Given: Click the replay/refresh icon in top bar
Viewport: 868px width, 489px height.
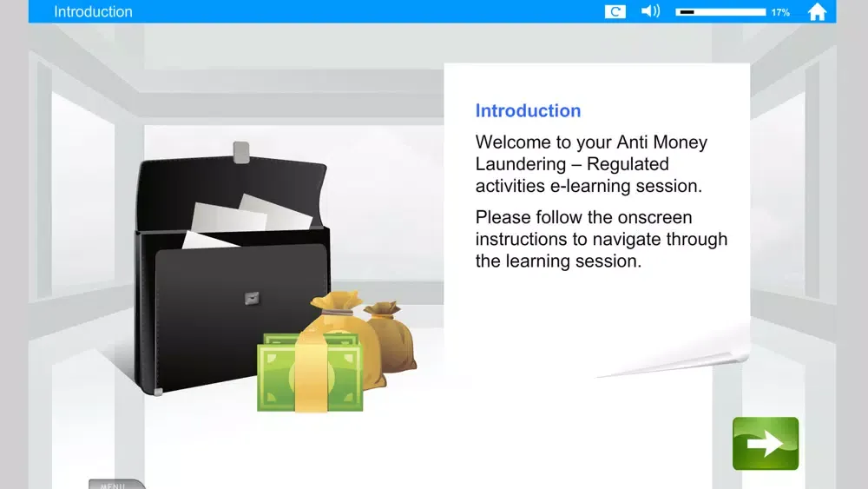Looking at the screenshot, I should [615, 11].
